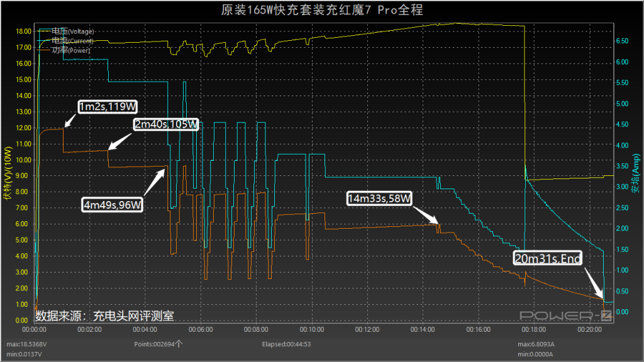Click the max:18.5368V status value

coord(26,344)
